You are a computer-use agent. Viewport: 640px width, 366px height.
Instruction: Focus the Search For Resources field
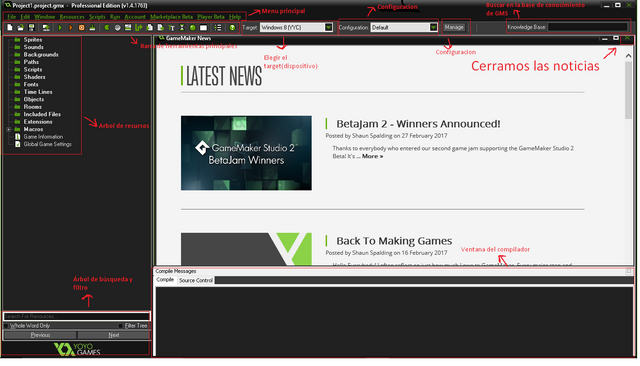click(77, 316)
